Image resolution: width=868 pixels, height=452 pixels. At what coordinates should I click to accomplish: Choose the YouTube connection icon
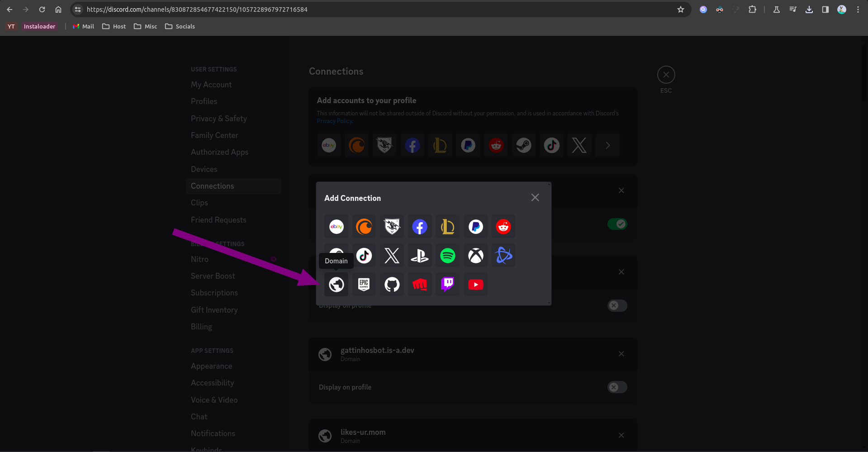coord(475,285)
